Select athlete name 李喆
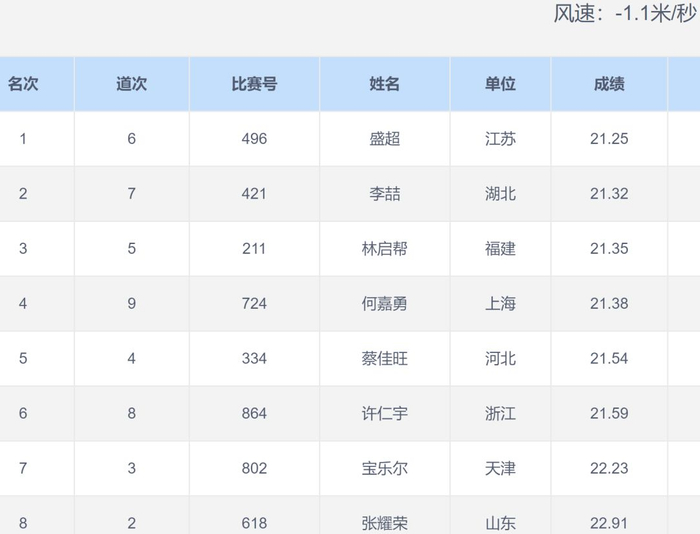Image resolution: width=700 pixels, height=534 pixels. (x=385, y=194)
